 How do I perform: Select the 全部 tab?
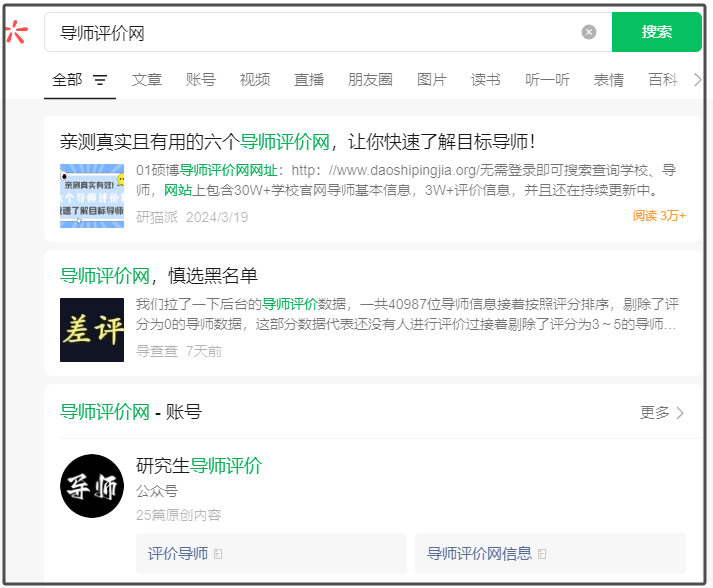tap(67, 80)
